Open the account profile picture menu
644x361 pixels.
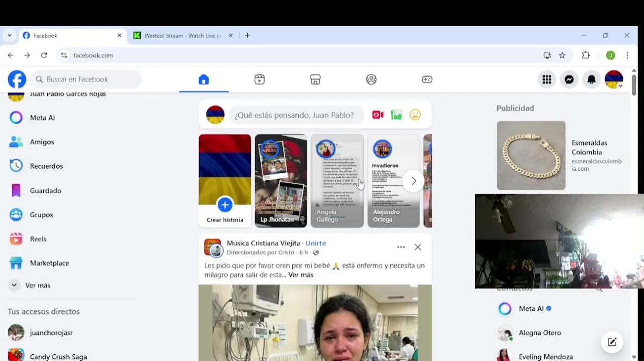[614, 79]
